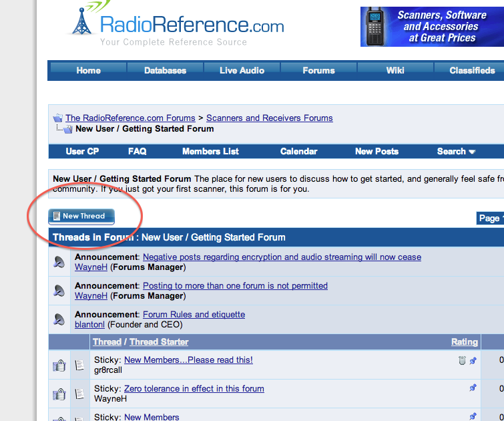Sort threads by Thread title
Viewport: 504px width, 421px height.
107,342
